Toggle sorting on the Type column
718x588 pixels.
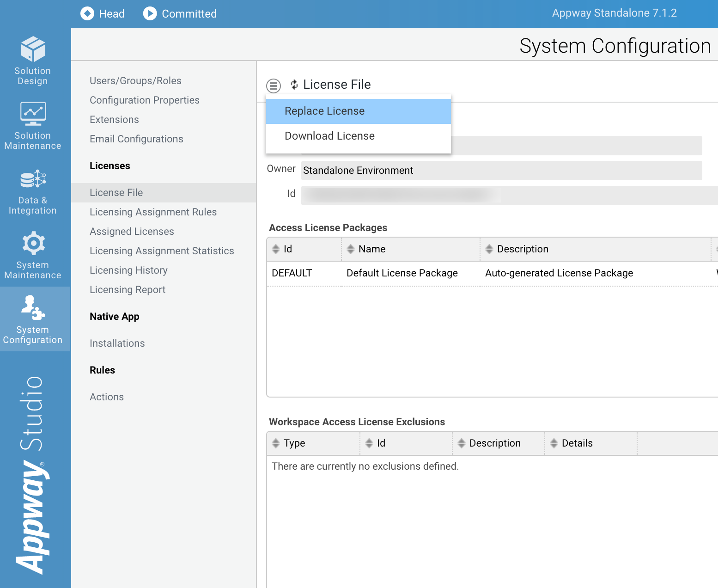[x=276, y=443]
